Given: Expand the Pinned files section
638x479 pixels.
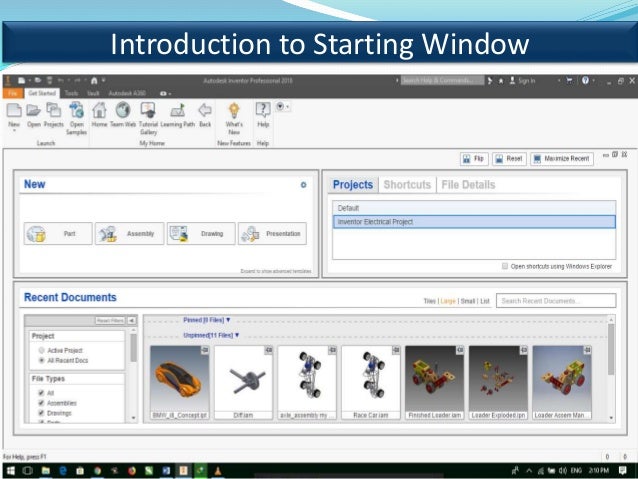Looking at the screenshot, I should pyautogui.click(x=211, y=322).
